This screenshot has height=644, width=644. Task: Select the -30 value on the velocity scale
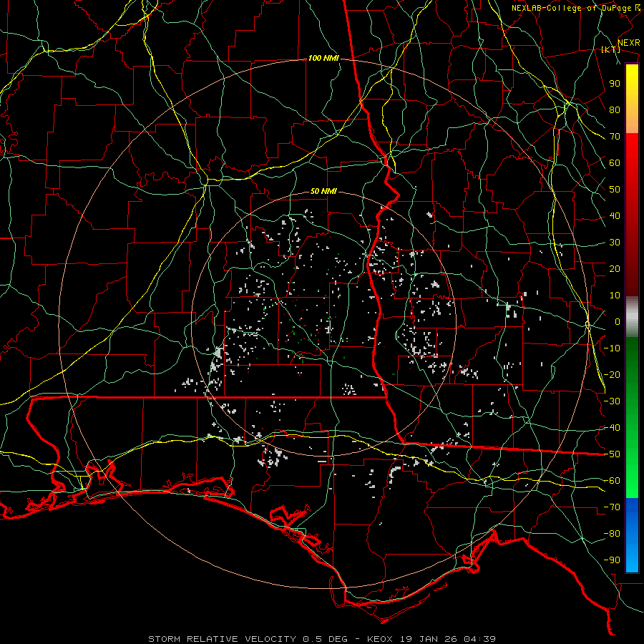[x=612, y=401]
